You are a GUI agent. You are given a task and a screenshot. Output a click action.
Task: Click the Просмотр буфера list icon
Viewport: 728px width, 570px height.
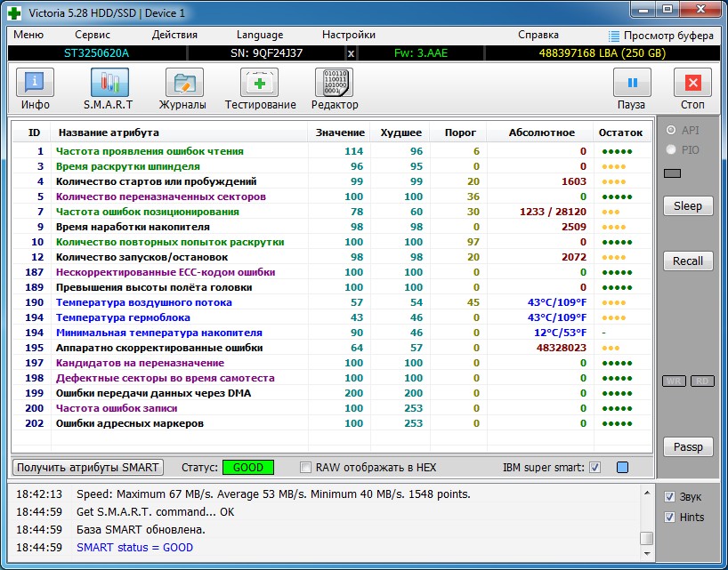tap(614, 36)
